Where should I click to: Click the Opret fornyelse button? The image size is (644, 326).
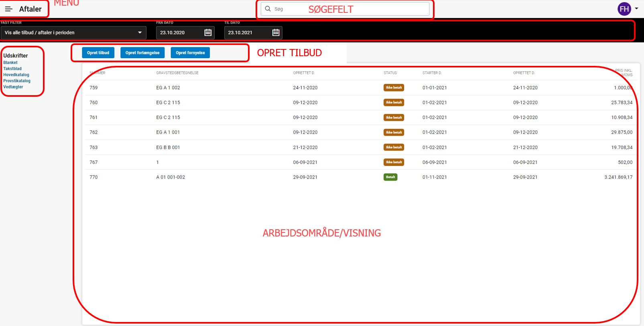190,53
